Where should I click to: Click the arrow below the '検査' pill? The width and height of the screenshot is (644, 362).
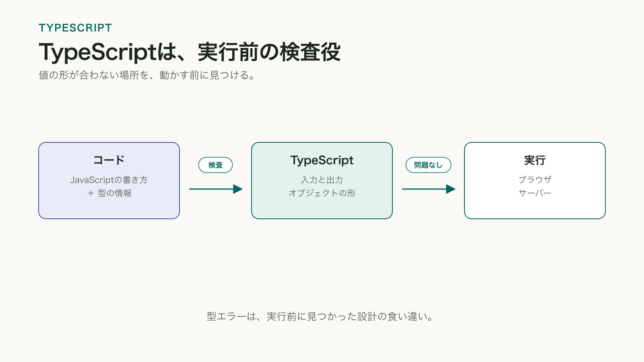pyautogui.click(x=216, y=189)
